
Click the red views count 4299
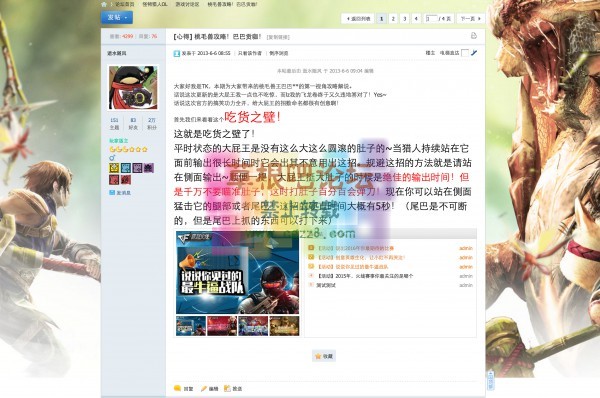(128, 36)
